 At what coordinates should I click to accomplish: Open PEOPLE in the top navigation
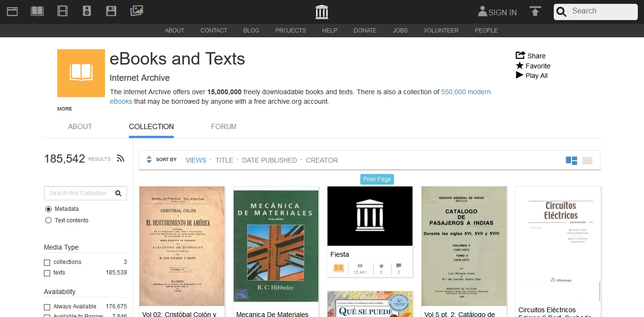click(x=486, y=30)
